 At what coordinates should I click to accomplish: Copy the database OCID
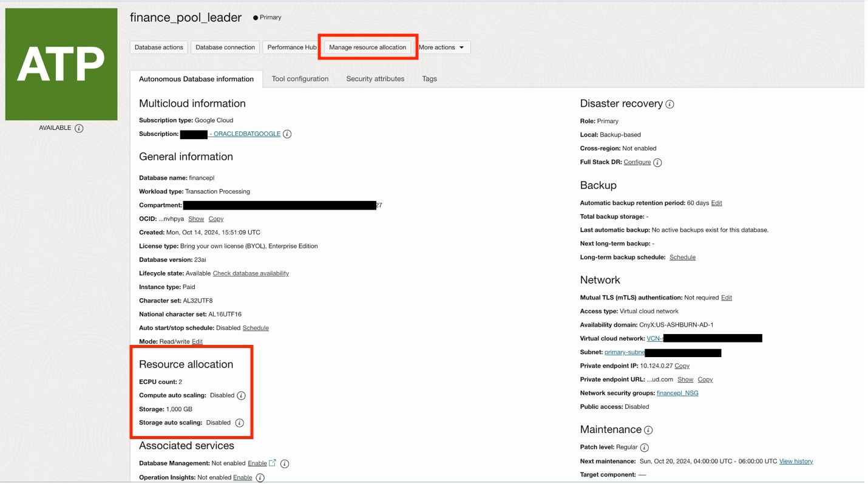[x=216, y=219]
